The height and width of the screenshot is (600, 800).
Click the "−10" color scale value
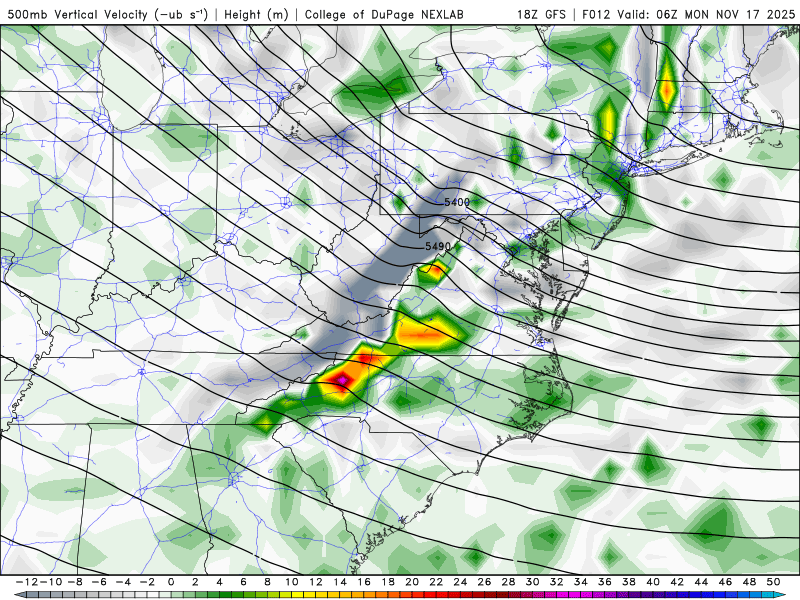(x=50, y=582)
